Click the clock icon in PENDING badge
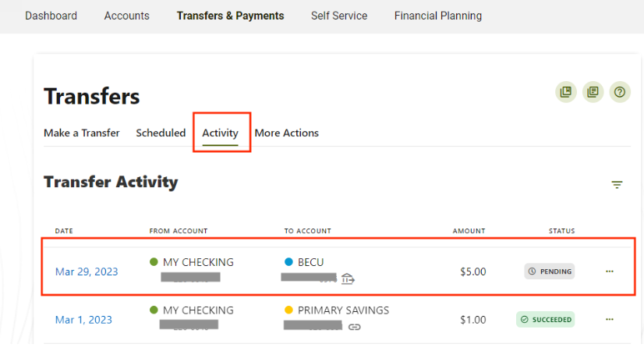 [x=532, y=271]
